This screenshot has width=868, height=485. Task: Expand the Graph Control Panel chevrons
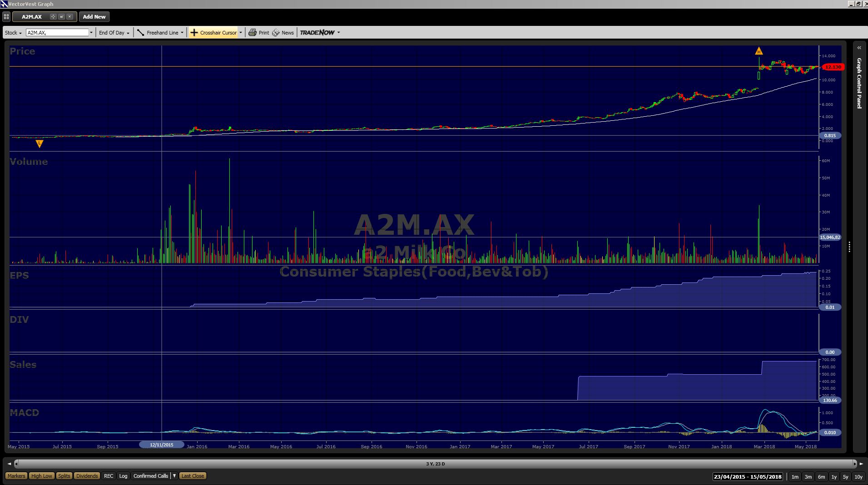tap(859, 48)
